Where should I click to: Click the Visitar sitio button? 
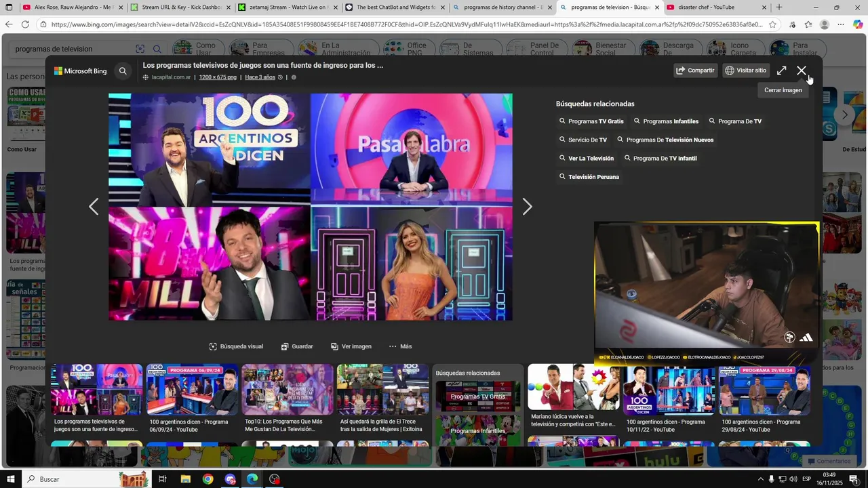pos(745,70)
